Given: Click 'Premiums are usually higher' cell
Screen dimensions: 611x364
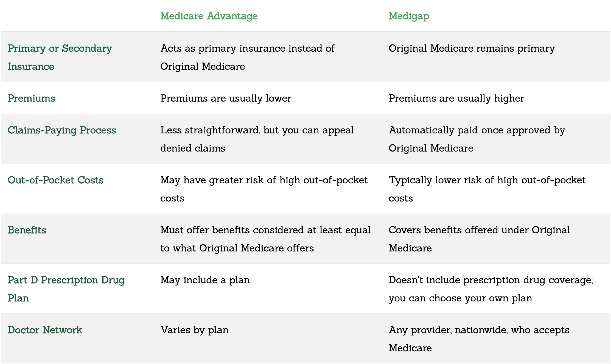Looking at the screenshot, I should point(456,98).
